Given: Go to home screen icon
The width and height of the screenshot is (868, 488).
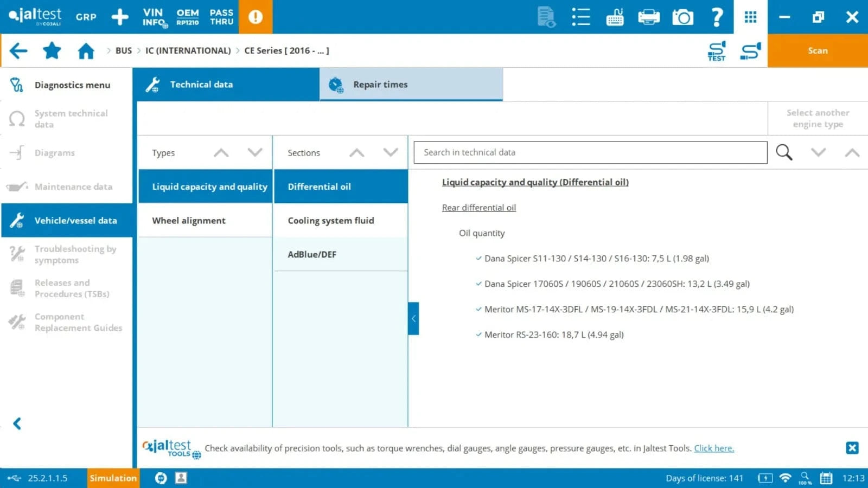Looking at the screenshot, I should pos(86,50).
